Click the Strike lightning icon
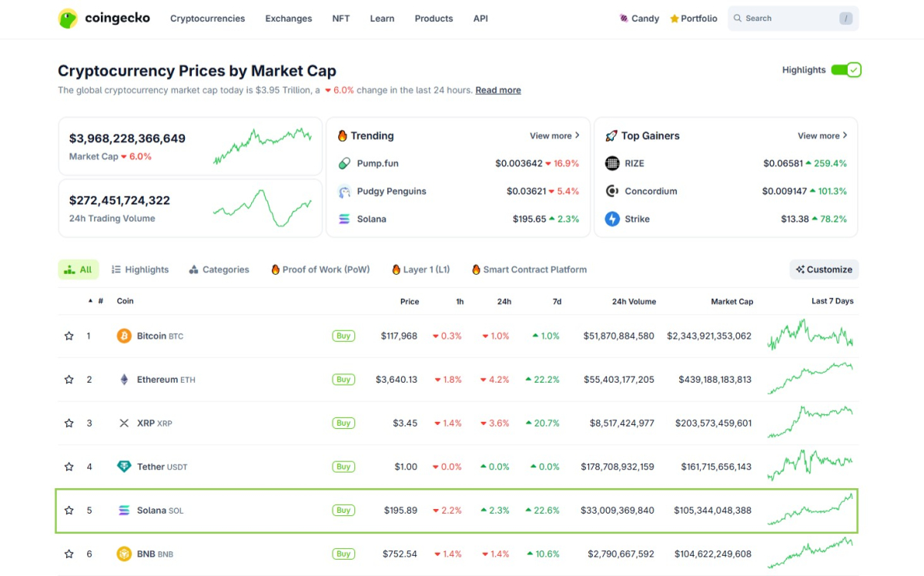 [x=612, y=219]
